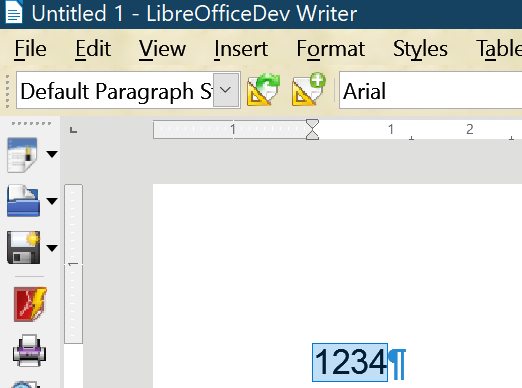The height and width of the screenshot is (388, 522).
Task: Click the LibreOffice document icon in title bar
Action: point(14,12)
